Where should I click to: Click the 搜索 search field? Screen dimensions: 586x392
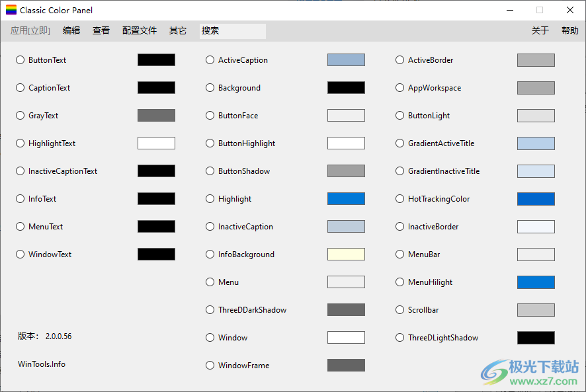click(x=233, y=31)
